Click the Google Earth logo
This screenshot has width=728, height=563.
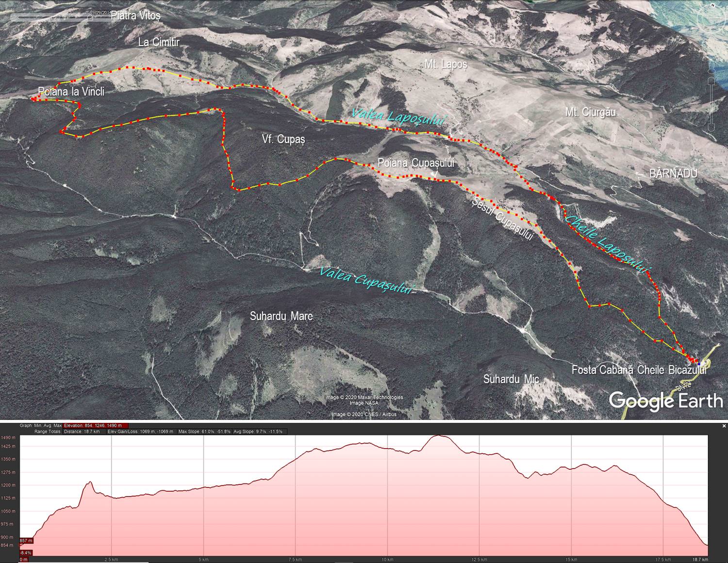665,401
